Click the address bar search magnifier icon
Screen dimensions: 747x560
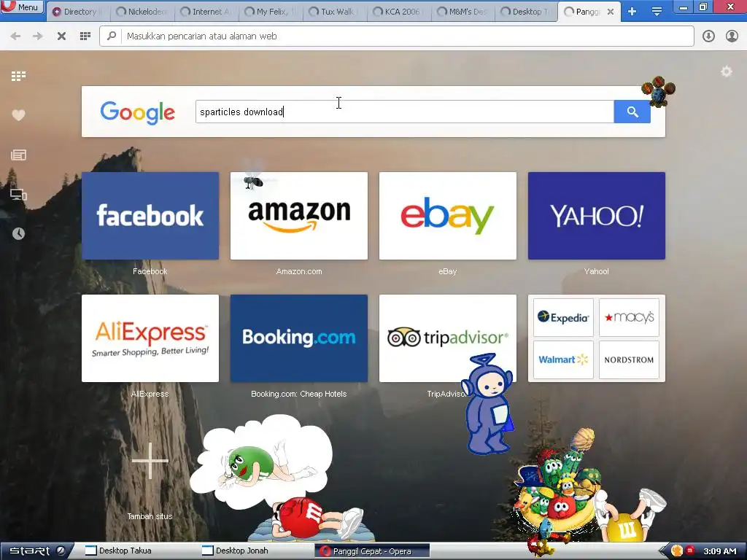112,36
